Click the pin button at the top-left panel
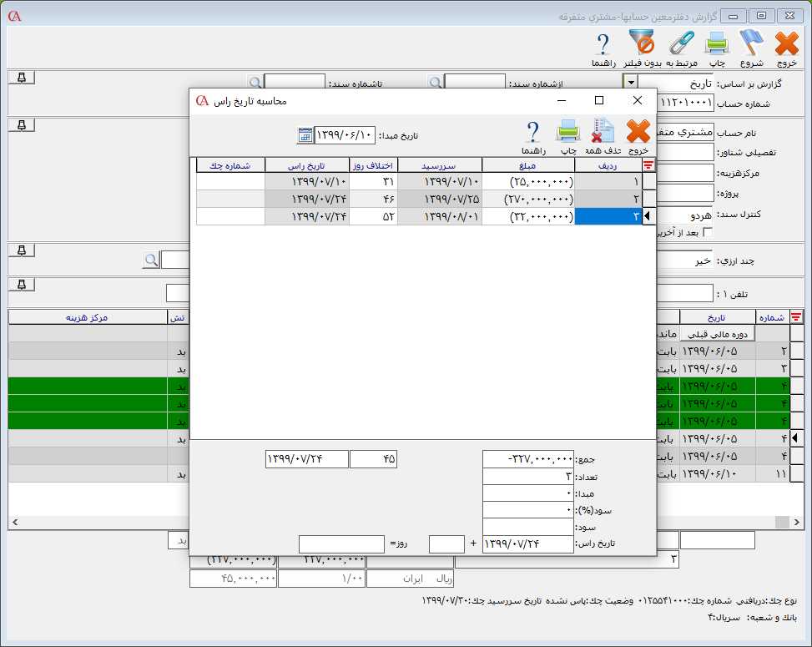Image resolution: width=812 pixels, height=647 pixels. click(22, 78)
